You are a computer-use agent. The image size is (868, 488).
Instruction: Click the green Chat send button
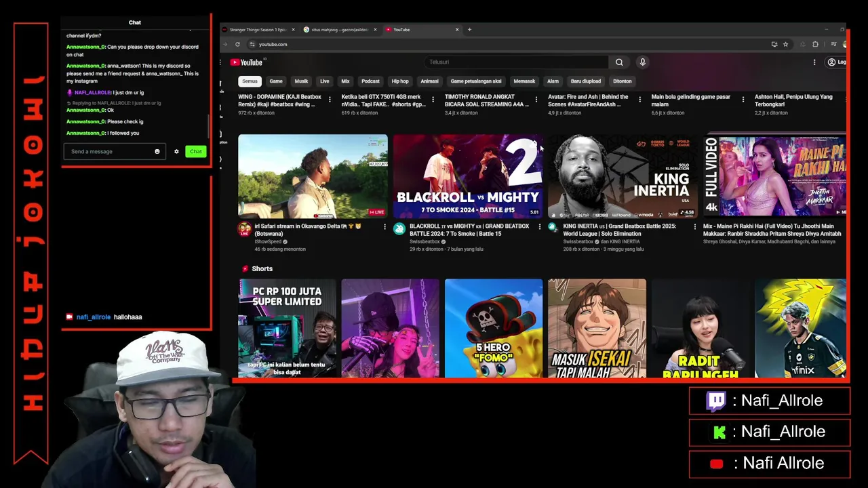tap(195, 151)
